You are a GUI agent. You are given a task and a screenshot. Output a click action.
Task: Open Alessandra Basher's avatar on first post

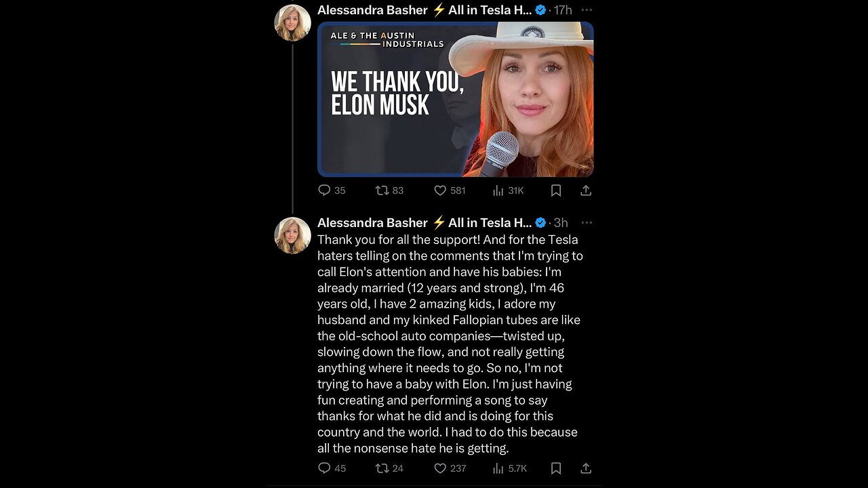292,22
